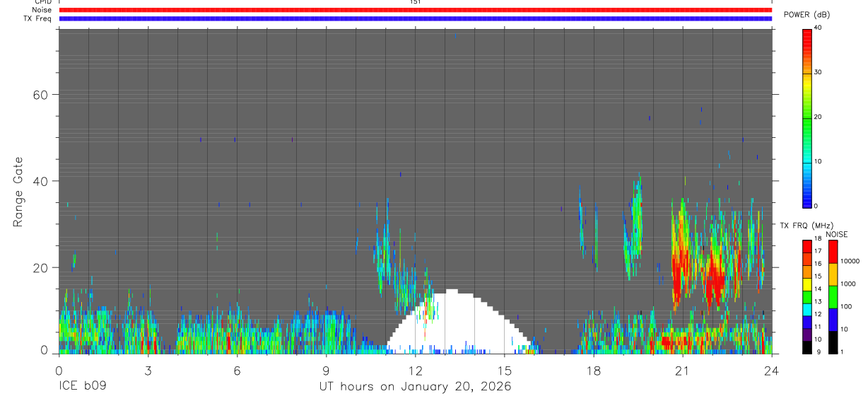Click the 'UT hours on January 20, 2026' label
Screen dimensions: 868x401
tap(414, 387)
